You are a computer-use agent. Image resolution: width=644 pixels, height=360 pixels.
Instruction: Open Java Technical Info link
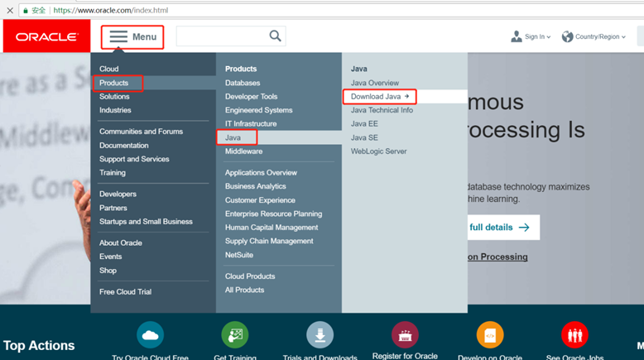(382, 110)
